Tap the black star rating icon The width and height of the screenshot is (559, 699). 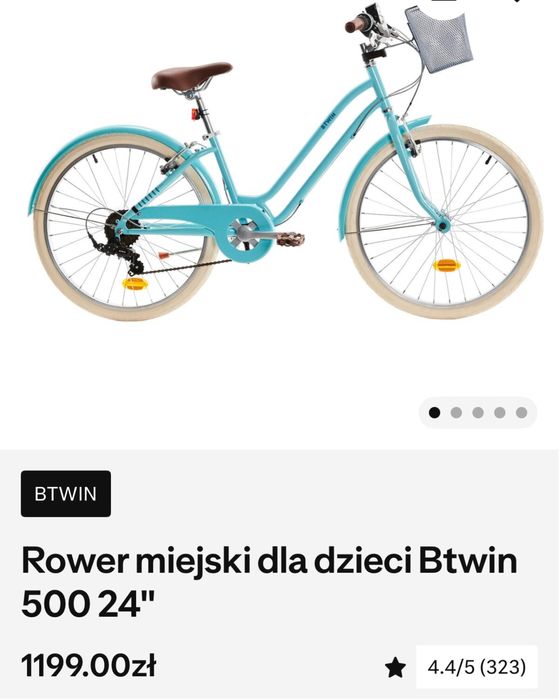(x=395, y=668)
